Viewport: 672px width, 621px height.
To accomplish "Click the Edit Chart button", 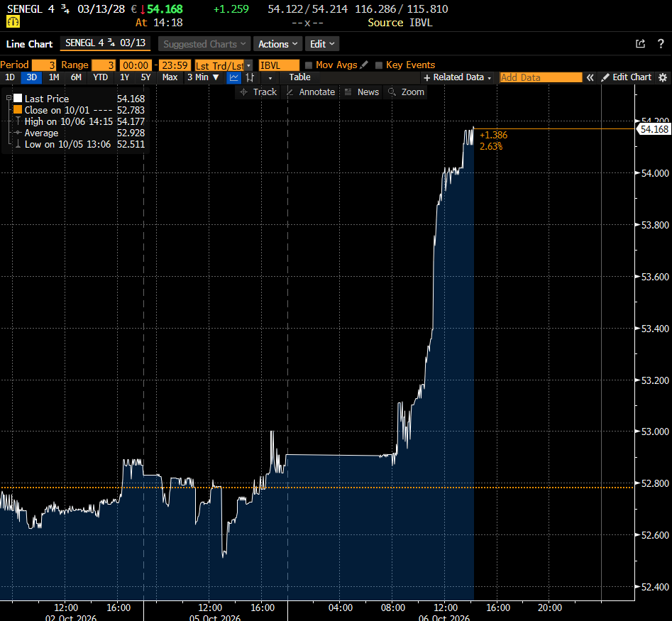I will [x=626, y=77].
